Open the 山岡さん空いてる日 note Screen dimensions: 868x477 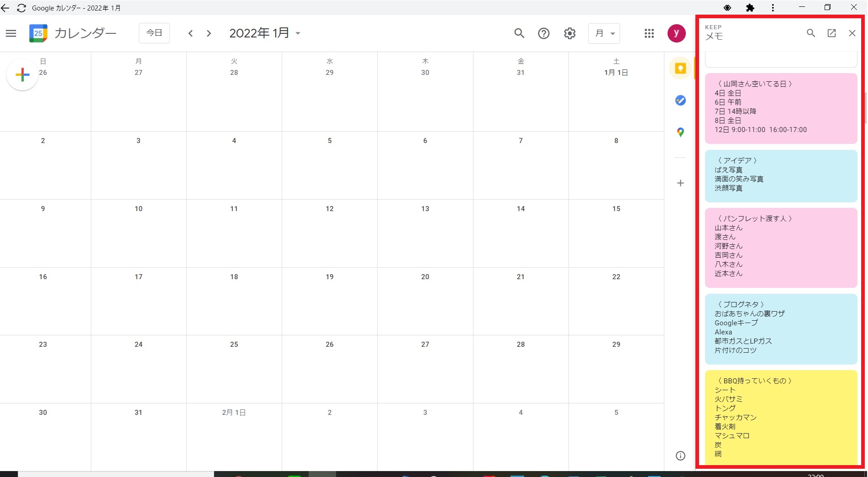[x=781, y=109]
